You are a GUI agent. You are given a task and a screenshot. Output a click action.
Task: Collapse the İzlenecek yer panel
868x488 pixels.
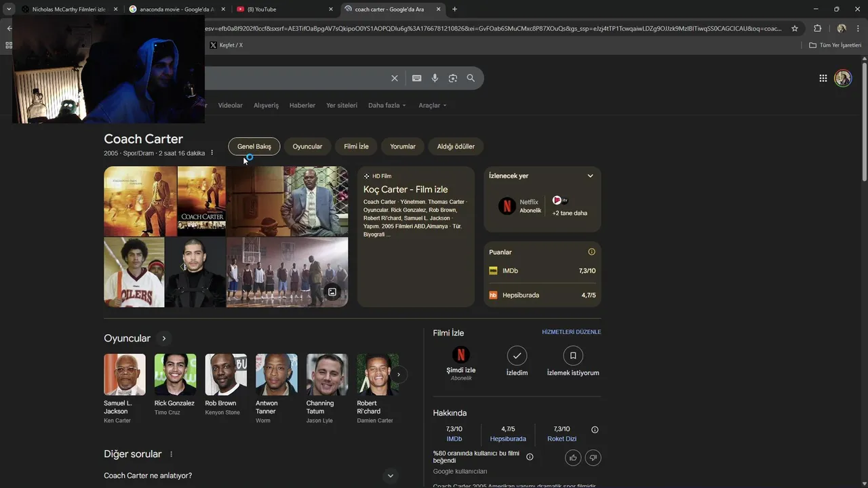[590, 176]
